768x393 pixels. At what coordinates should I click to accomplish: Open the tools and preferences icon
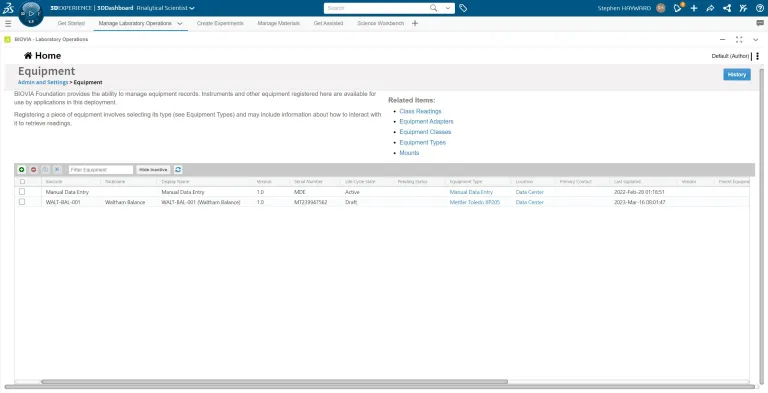[x=744, y=8]
